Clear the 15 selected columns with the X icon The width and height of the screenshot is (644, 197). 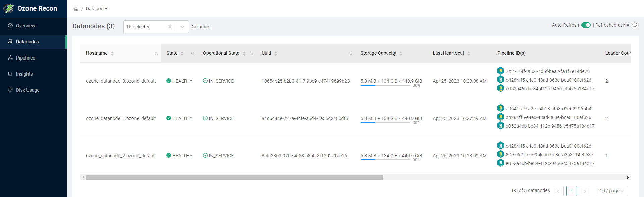click(170, 27)
